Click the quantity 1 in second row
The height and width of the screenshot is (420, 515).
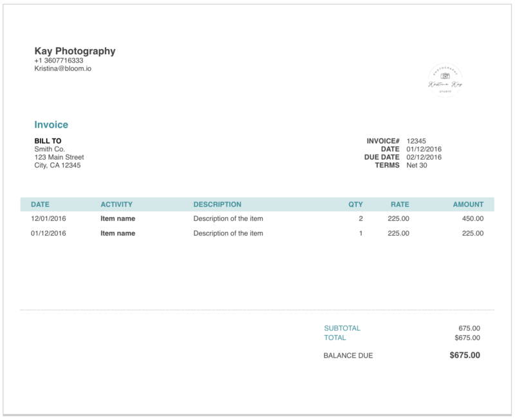360,233
